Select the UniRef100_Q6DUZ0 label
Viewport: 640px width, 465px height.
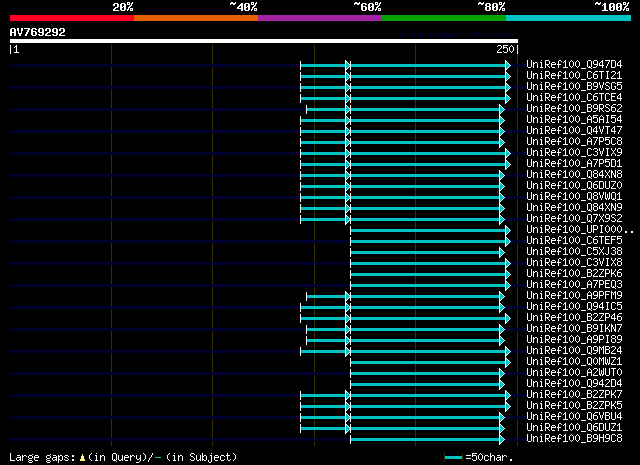(574, 186)
